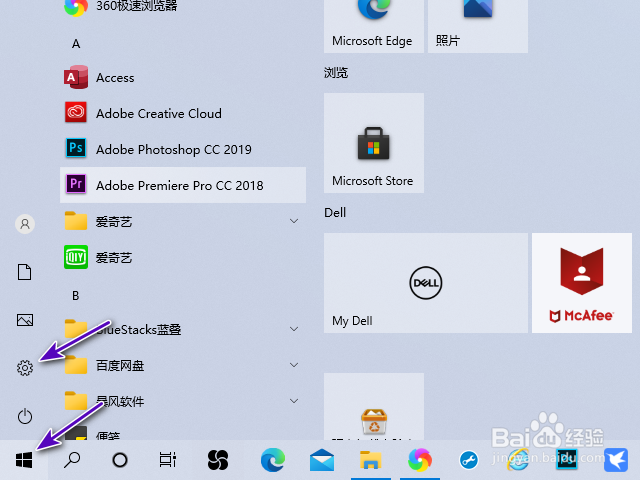Open File Explorer on taskbar
This screenshot has width=640, height=480.
click(x=371, y=460)
